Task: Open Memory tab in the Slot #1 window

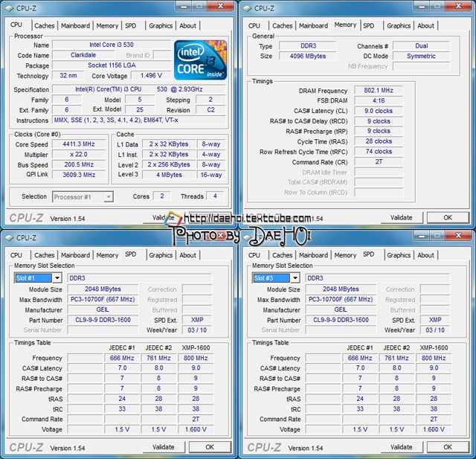Action: pyautogui.click(x=107, y=255)
